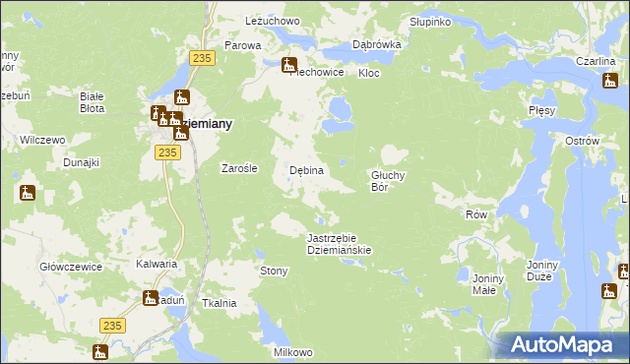Select the church icon below the Raduń 235 shield
Screen dimensions: 630x364
click(x=100, y=352)
